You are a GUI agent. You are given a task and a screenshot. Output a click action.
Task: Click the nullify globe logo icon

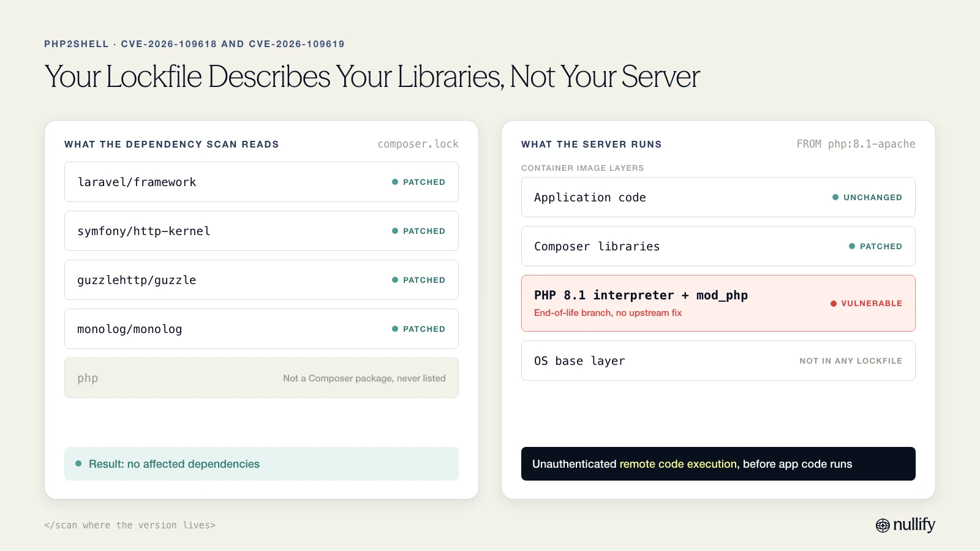[883, 525]
